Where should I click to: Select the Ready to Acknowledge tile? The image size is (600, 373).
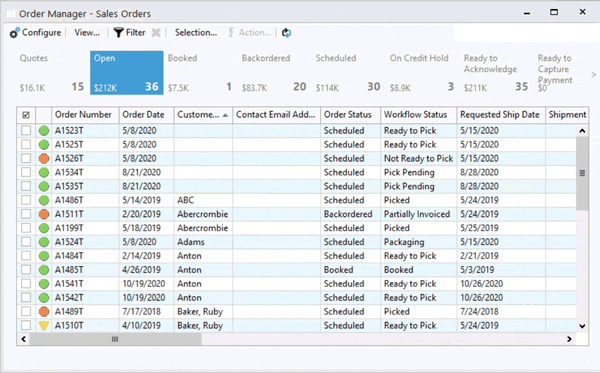tap(496, 73)
